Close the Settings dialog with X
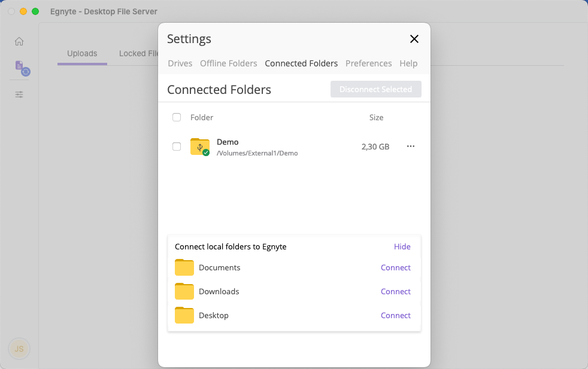 click(414, 39)
